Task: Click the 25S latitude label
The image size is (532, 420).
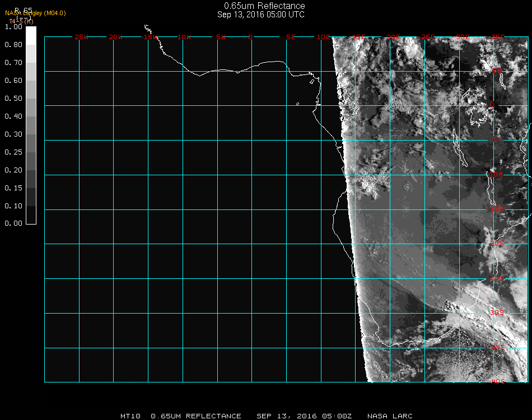Action: pos(497,278)
